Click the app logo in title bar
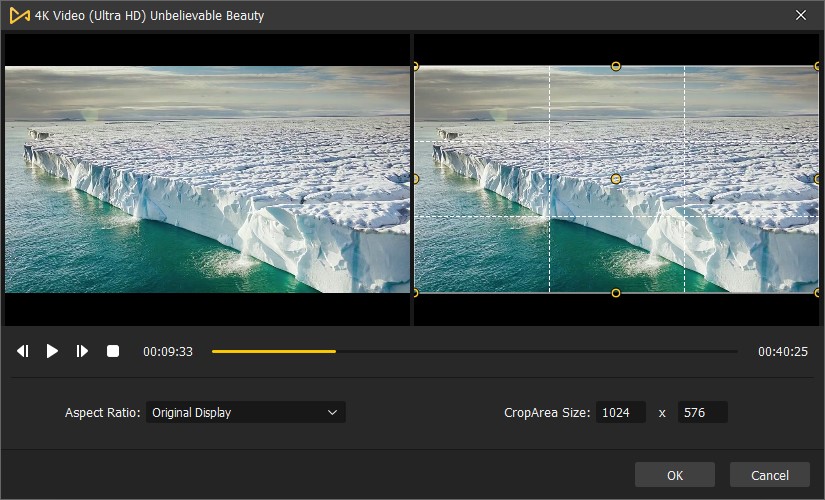Screen dimensions: 825x500 tap(17, 16)
